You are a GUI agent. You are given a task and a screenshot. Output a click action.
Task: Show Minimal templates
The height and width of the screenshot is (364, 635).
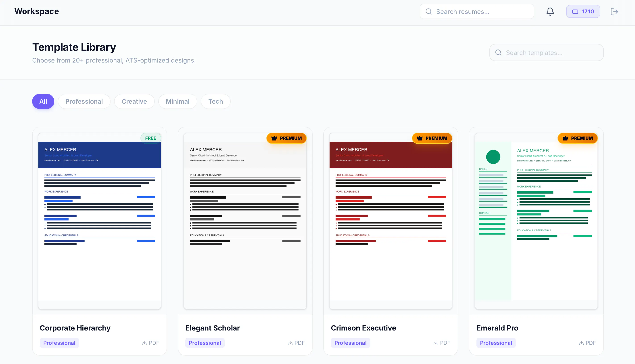(178, 101)
